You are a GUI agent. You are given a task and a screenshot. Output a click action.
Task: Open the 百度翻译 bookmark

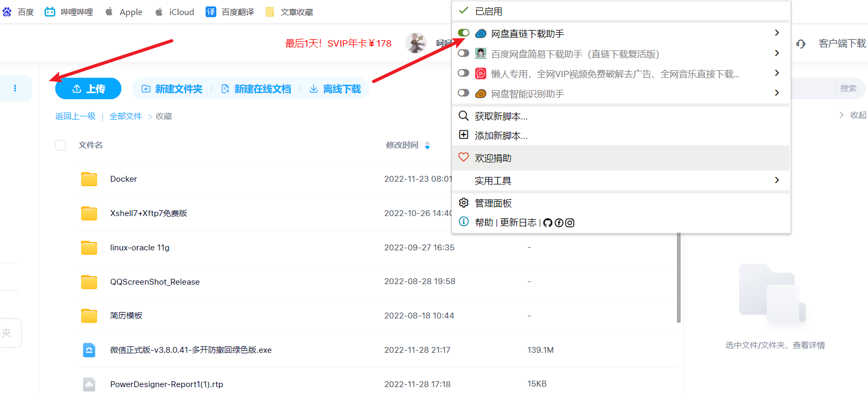pos(230,12)
